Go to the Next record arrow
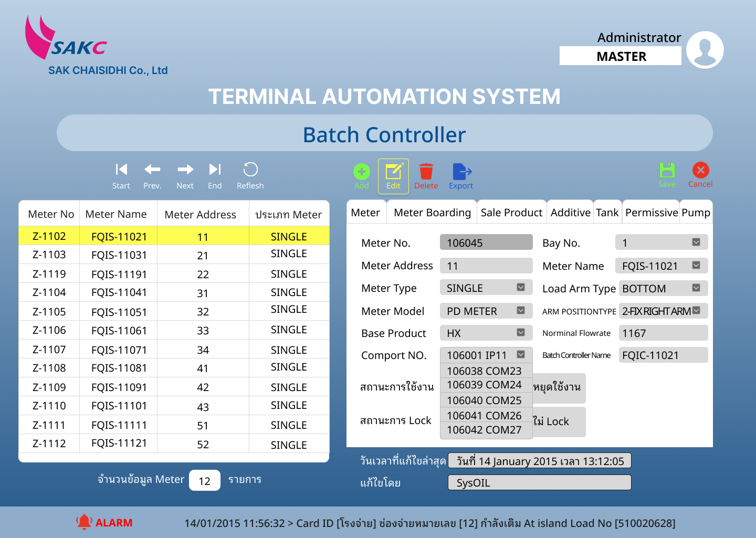Viewport: 756px width, 538px height. tap(185, 169)
